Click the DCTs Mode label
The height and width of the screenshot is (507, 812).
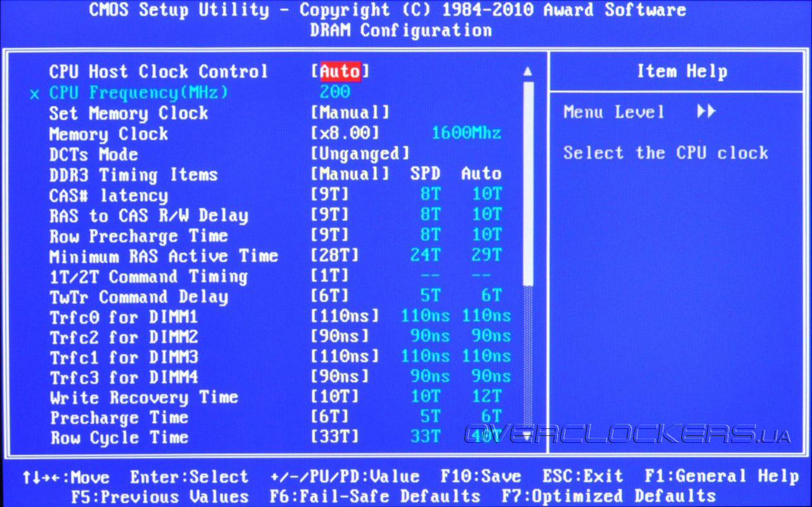click(94, 154)
